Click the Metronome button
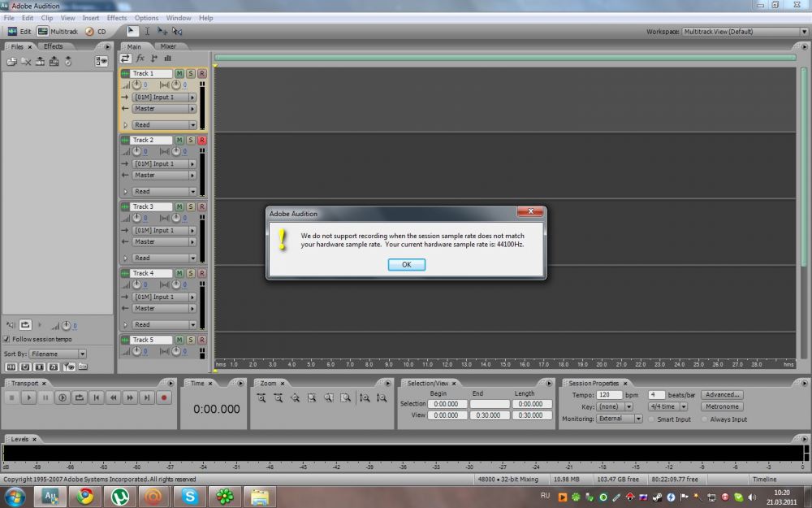Image resolution: width=812 pixels, height=508 pixels. point(722,407)
